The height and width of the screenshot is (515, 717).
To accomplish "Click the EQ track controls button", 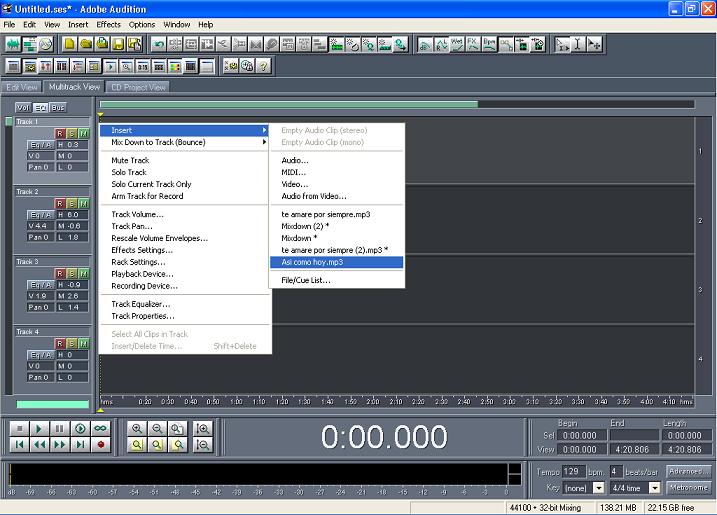I will tap(41, 107).
